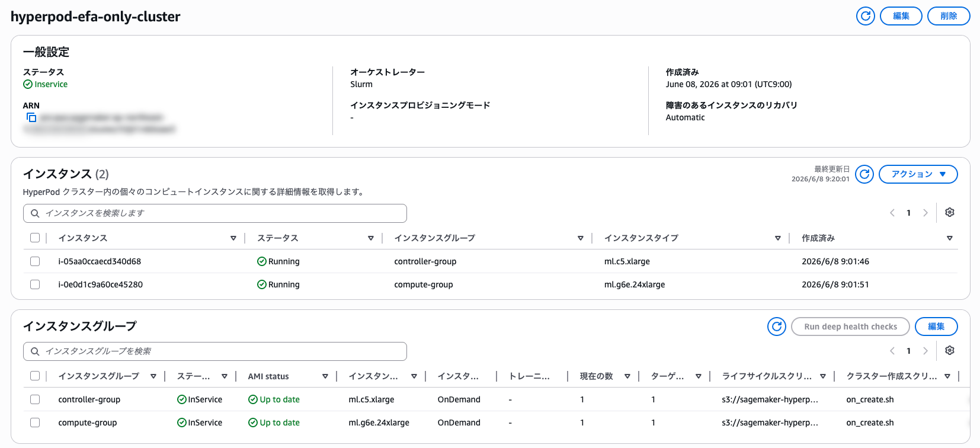Viewport: 980px width, 448px height.
Task: Click OnDemand in compute-group row
Action: 459,423
